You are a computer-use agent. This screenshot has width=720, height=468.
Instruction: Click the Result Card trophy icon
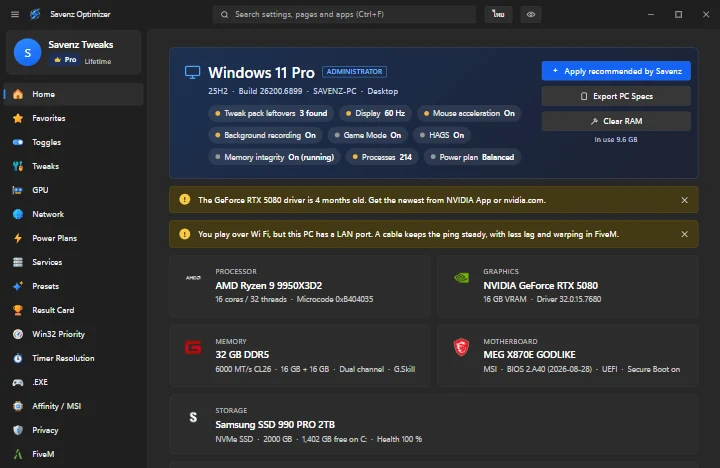tap(18, 310)
